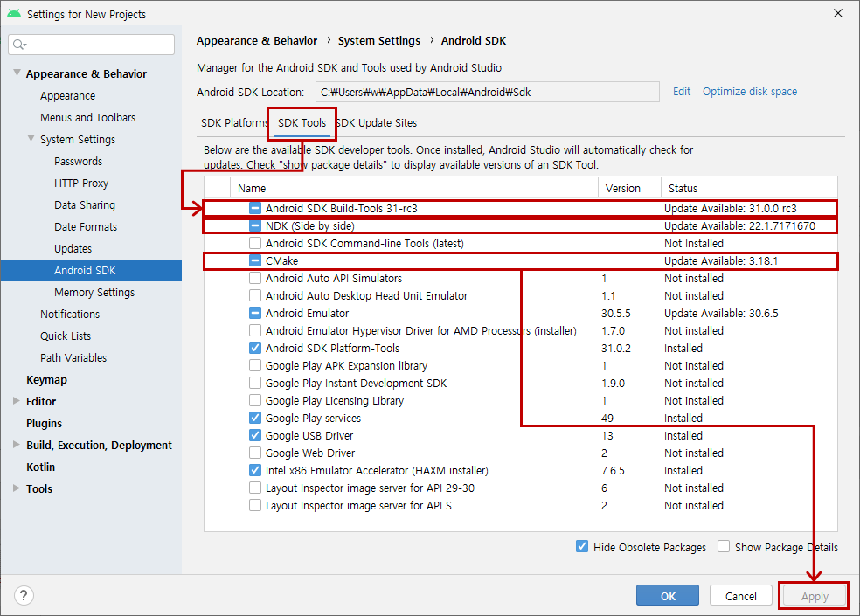Expand the Editor section arrow
This screenshot has width=860, height=616.
click(x=17, y=401)
